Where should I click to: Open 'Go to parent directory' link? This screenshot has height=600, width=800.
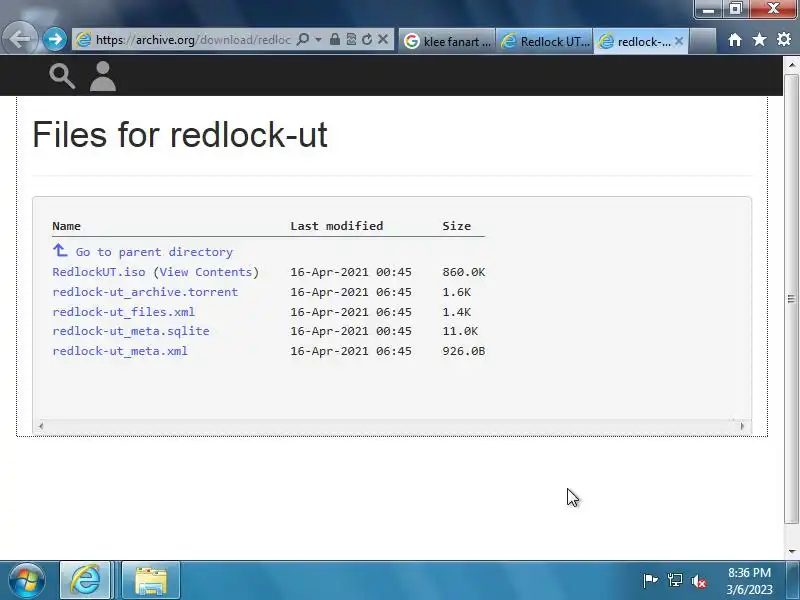point(154,252)
